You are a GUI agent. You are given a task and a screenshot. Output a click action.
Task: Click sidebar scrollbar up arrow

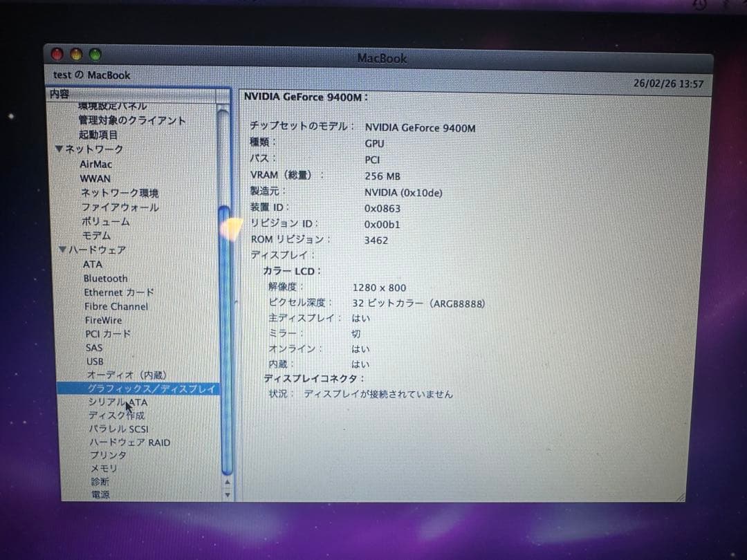228,483
